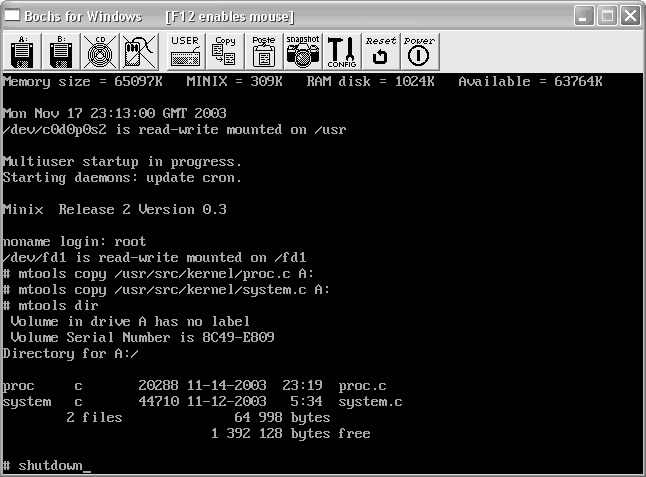The height and width of the screenshot is (477, 646).
Task: Click the system.c file name in listing
Action: [x=370, y=402]
